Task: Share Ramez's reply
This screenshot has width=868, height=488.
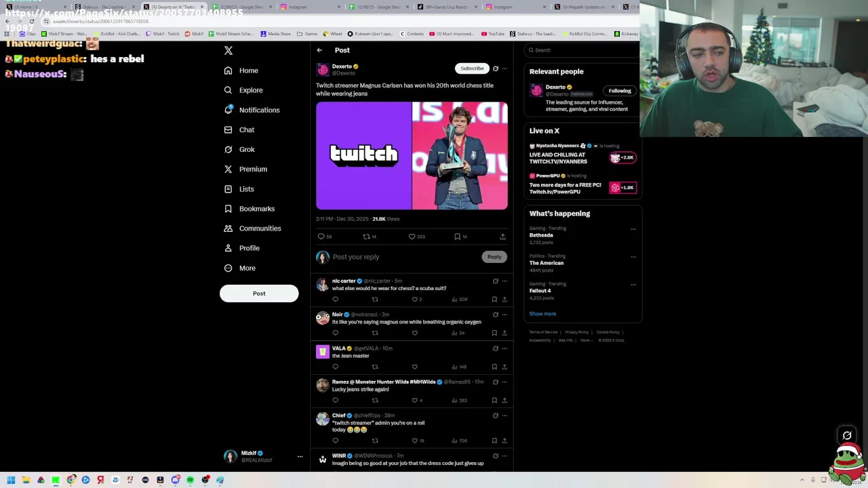Action: (504, 401)
